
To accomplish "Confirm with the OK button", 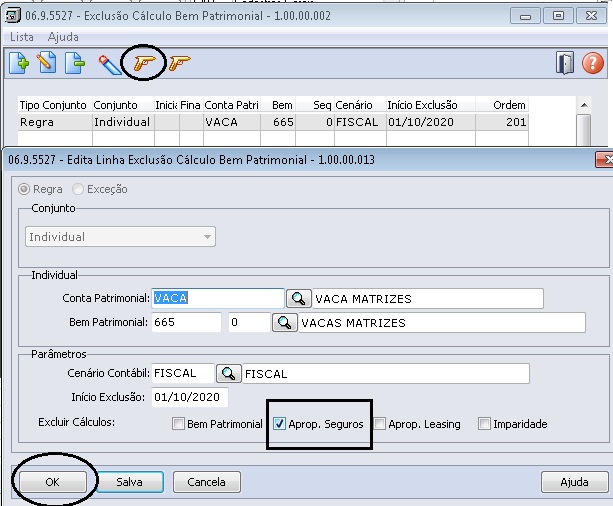I will coord(52,482).
